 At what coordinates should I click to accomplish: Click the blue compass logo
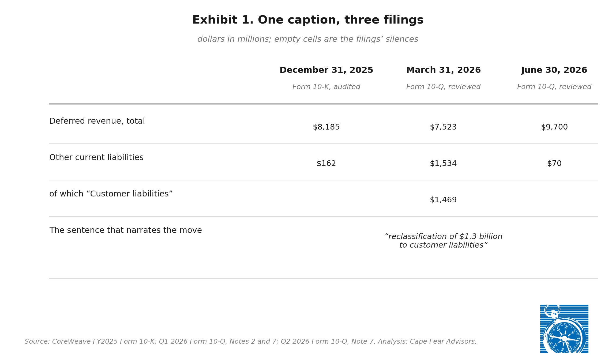click(x=564, y=329)
